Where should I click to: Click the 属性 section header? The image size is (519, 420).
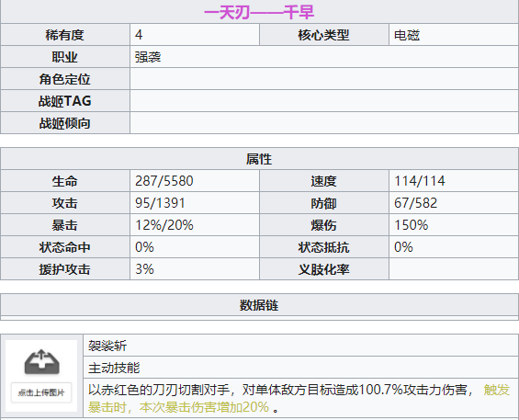tap(259, 159)
